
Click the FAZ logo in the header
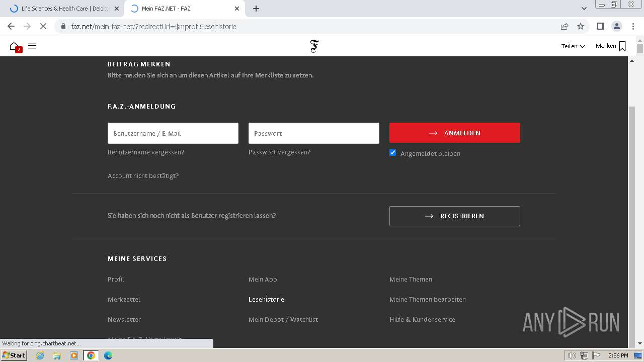pos(314,46)
